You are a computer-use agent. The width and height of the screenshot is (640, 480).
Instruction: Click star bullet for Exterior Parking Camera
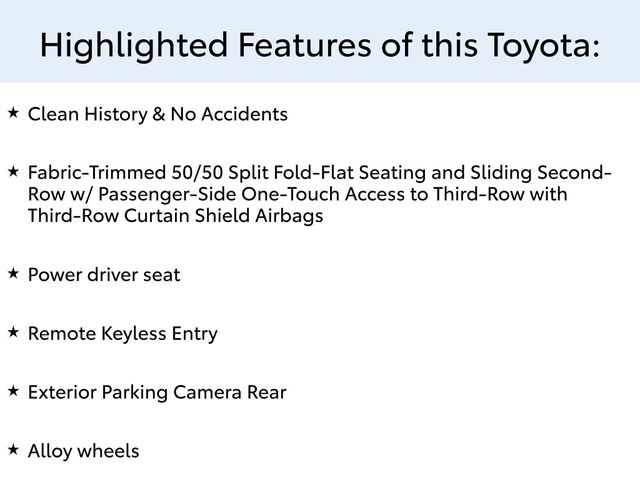coord(13,391)
